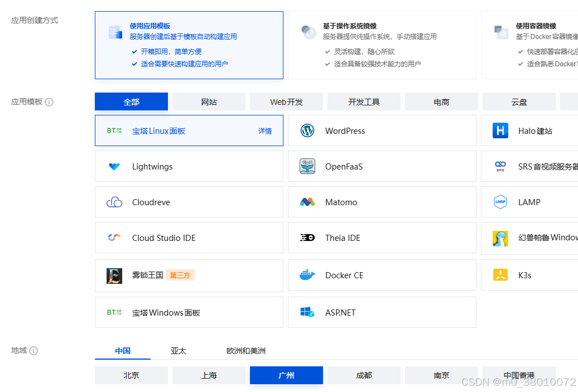Select the Theia IDE template name

click(x=343, y=238)
